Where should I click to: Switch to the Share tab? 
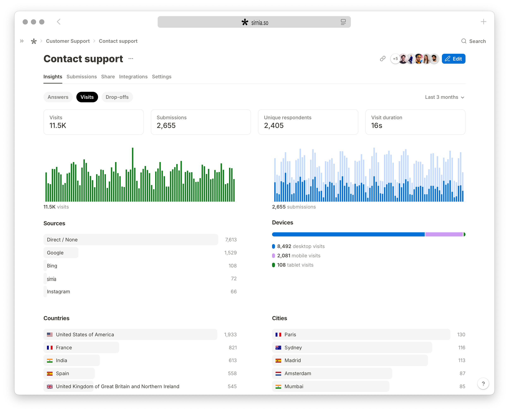coord(108,77)
